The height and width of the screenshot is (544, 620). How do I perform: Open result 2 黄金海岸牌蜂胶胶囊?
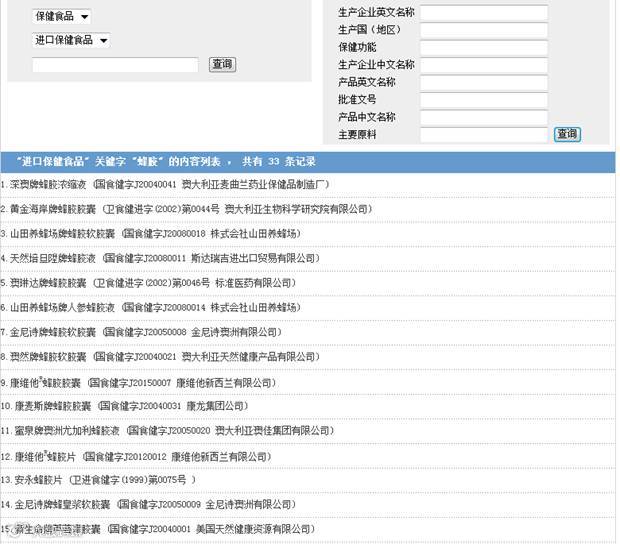186,209
